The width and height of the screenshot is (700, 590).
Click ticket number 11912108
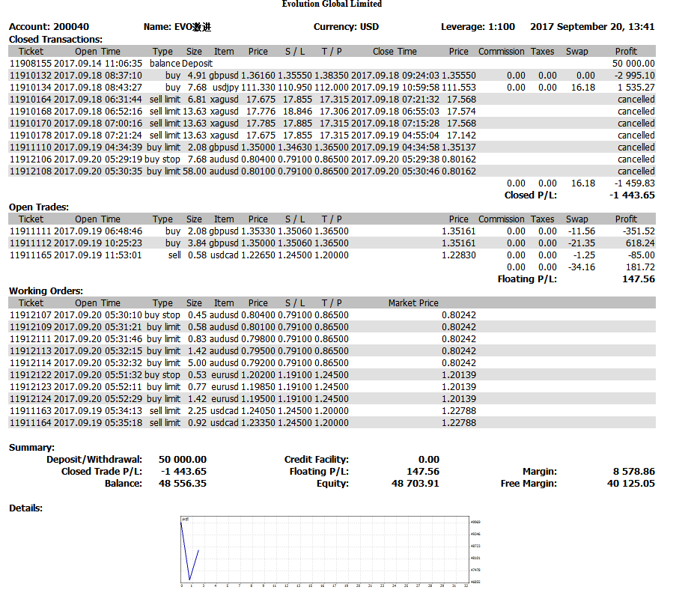(31, 171)
